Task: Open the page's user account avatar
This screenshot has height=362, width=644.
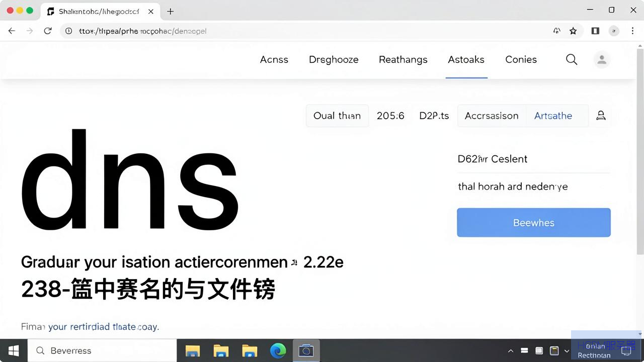Action: 601,59
